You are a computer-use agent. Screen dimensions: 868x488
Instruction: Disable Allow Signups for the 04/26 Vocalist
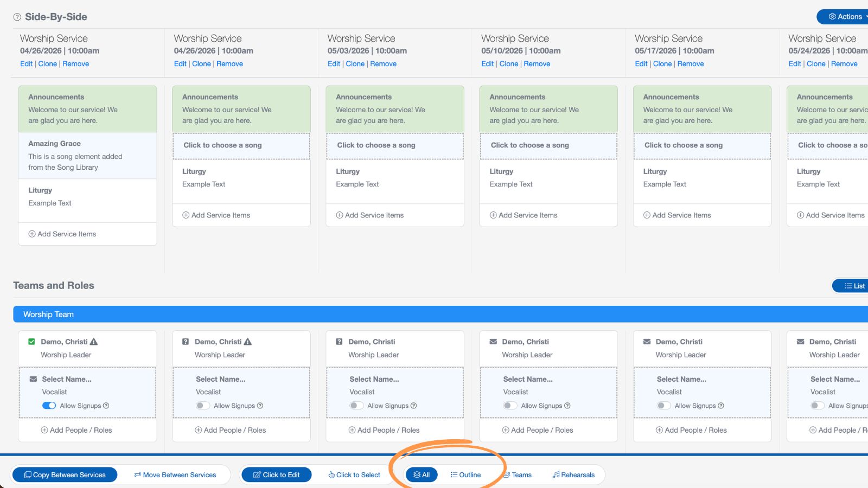[49, 405]
